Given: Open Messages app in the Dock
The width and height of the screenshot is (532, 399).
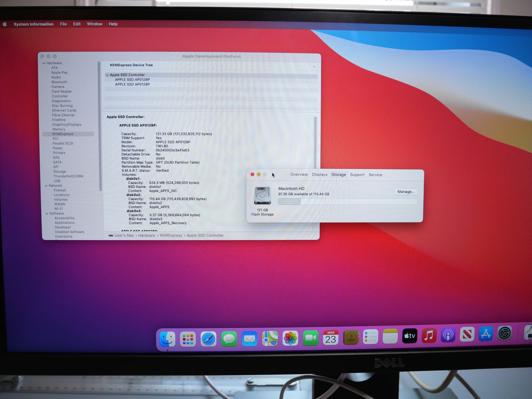Looking at the screenshot, I should 229,339.
